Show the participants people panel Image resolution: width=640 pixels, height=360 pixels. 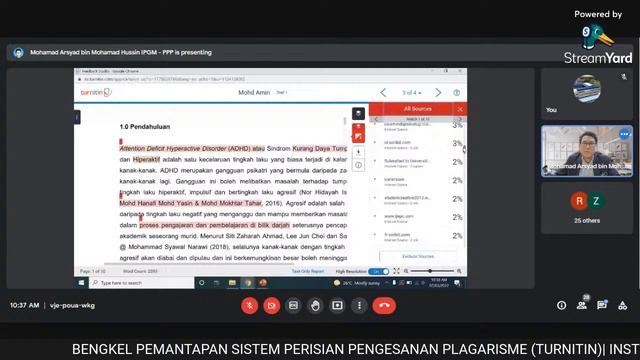(x=582, y=305)
